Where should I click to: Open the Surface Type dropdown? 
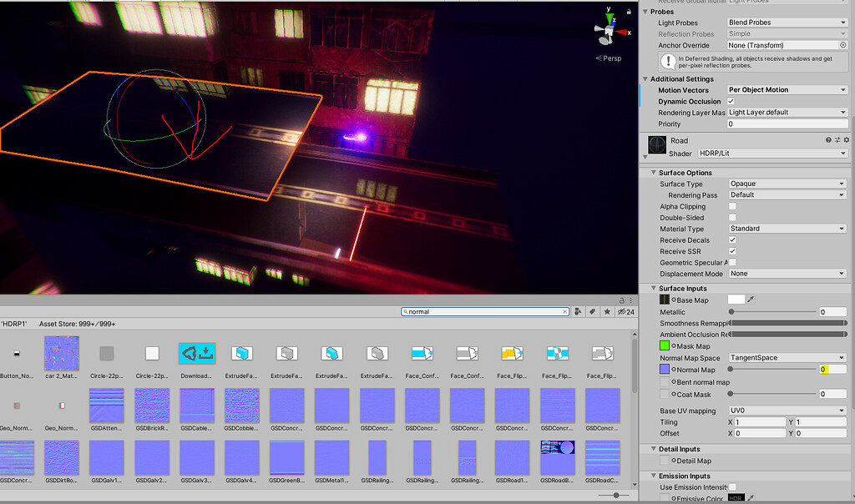(x=785, y=183)
